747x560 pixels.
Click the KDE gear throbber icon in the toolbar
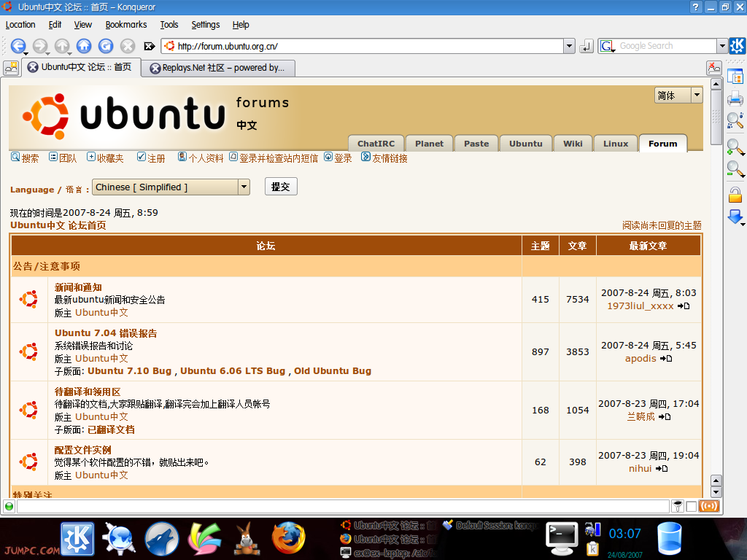(738, 46)
